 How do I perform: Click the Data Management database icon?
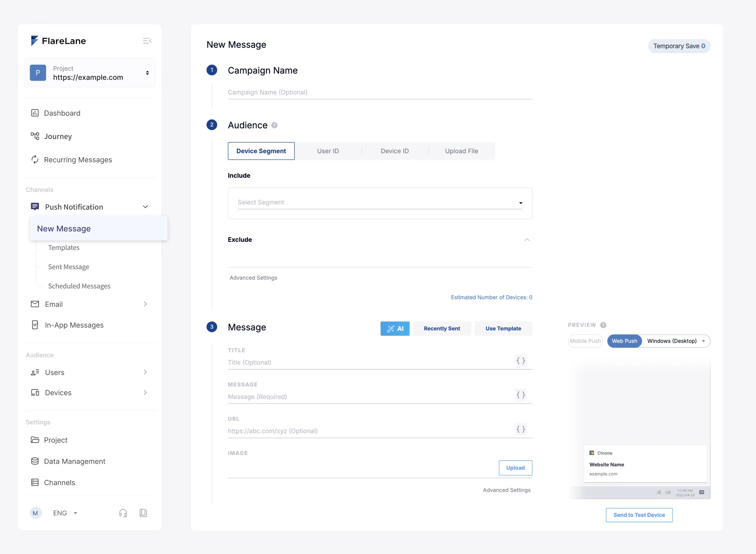click(x=35, y=461)
